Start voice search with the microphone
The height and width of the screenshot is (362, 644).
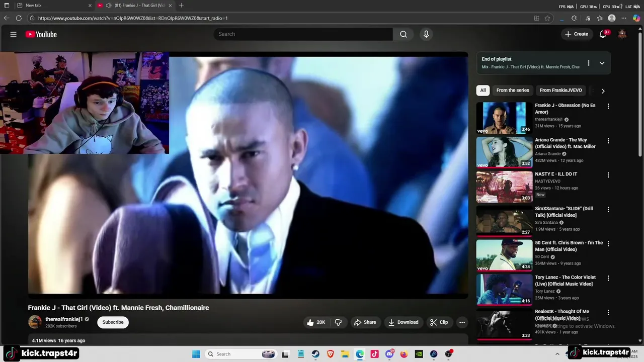426,34
